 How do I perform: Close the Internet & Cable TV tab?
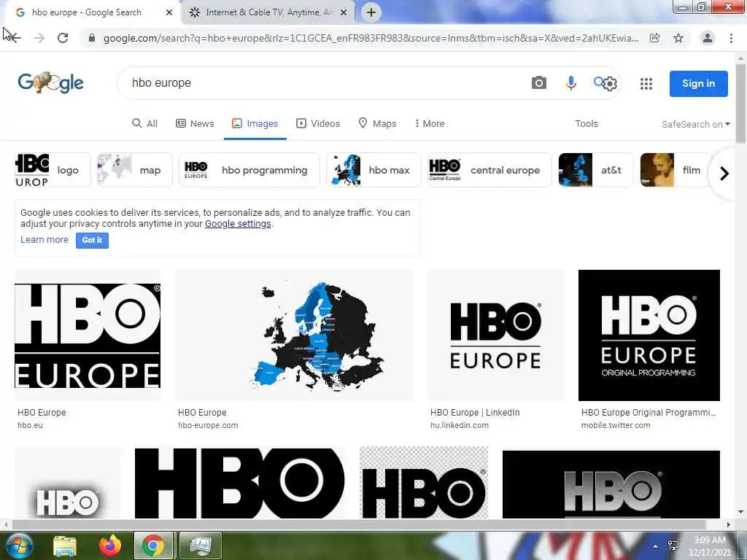(344, 13)
